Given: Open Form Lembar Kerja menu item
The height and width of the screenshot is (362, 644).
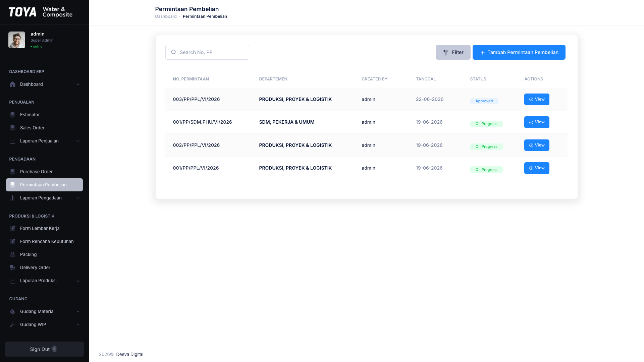Looking at the screenshot, I should click(44, 228).
